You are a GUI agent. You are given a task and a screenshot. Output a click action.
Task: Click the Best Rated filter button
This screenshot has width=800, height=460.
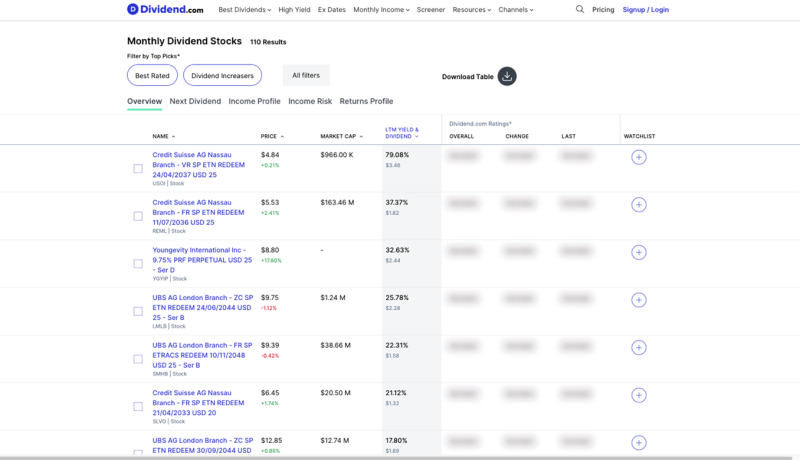point(152,75)
